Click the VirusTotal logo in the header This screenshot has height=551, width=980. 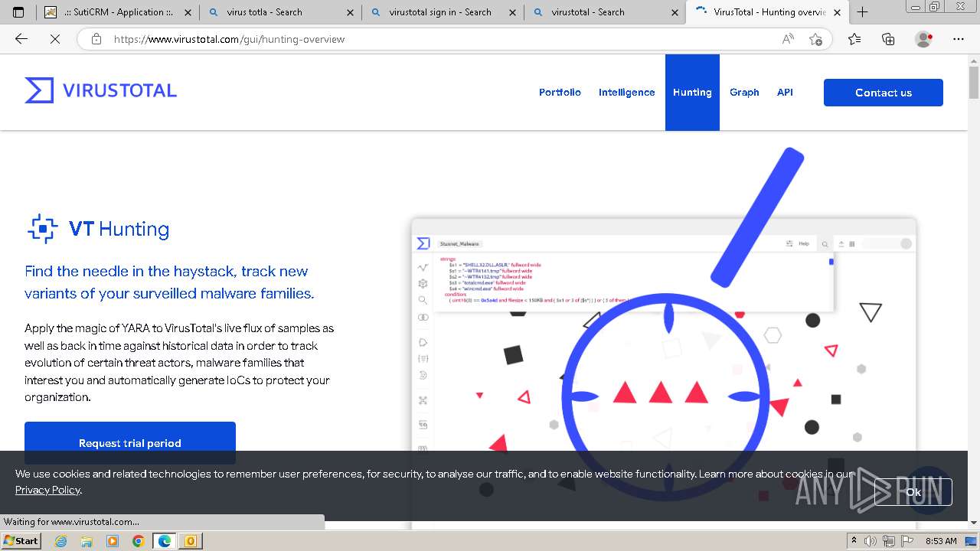(x=100, y=90)
